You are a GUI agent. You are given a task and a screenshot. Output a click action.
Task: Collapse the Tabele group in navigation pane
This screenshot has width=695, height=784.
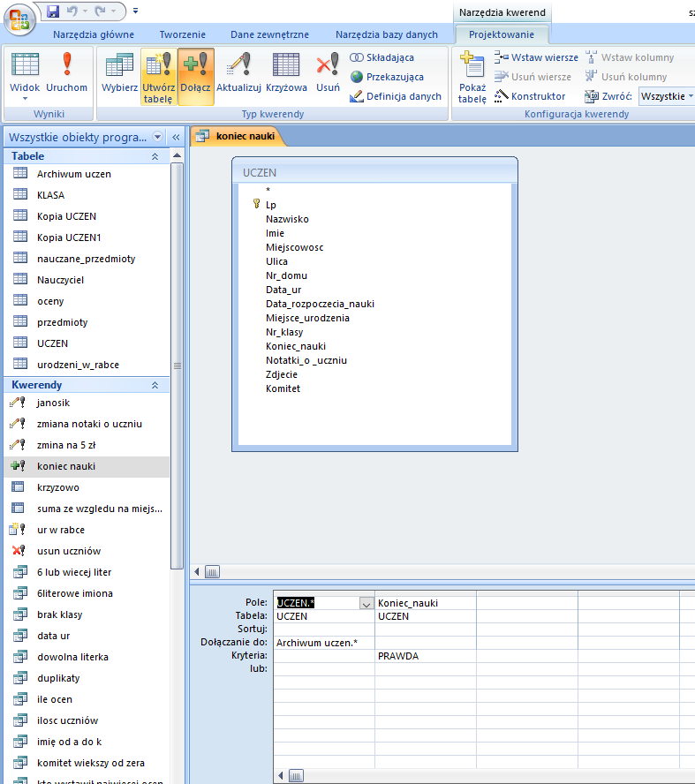click(155, 156)
